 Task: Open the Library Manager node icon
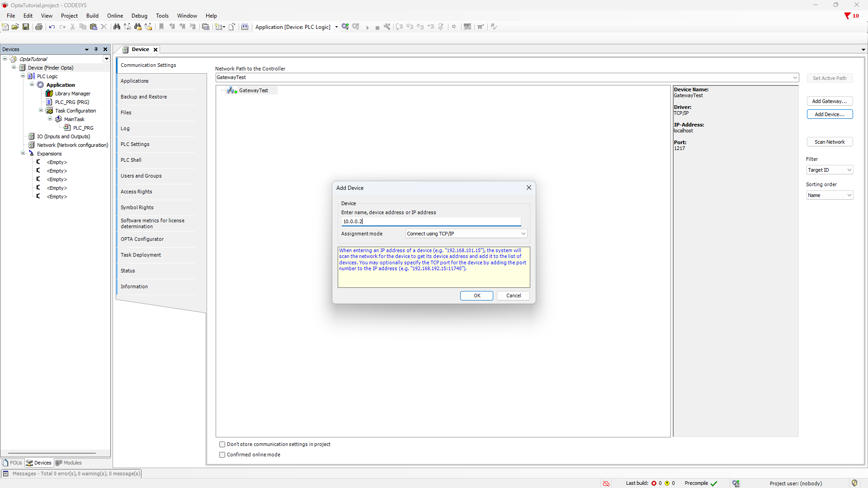49,94
